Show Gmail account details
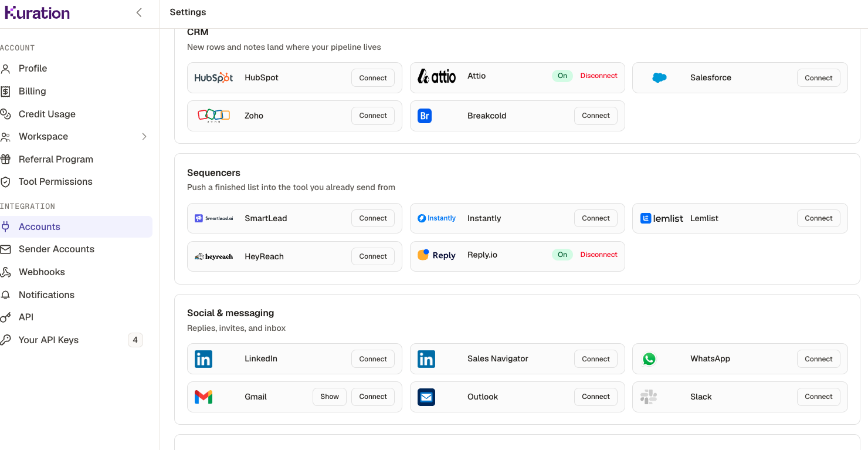The width and height of the screenshot is (868, 450). pos(330,397)
